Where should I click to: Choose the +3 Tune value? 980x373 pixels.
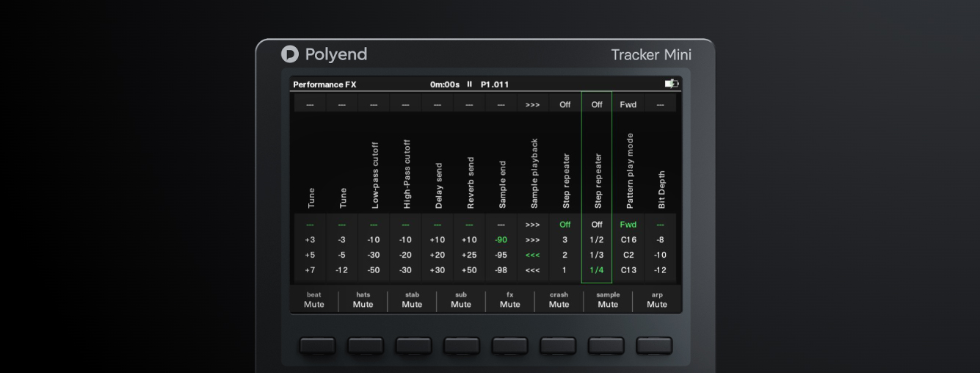[x=310, y=240]
